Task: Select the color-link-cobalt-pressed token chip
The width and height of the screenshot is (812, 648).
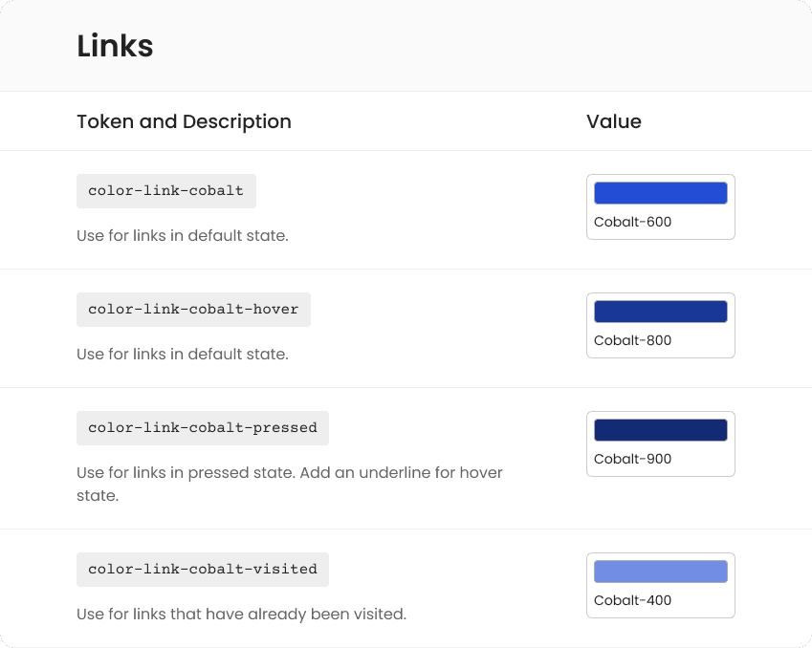Action: click(x=203, y=428)
